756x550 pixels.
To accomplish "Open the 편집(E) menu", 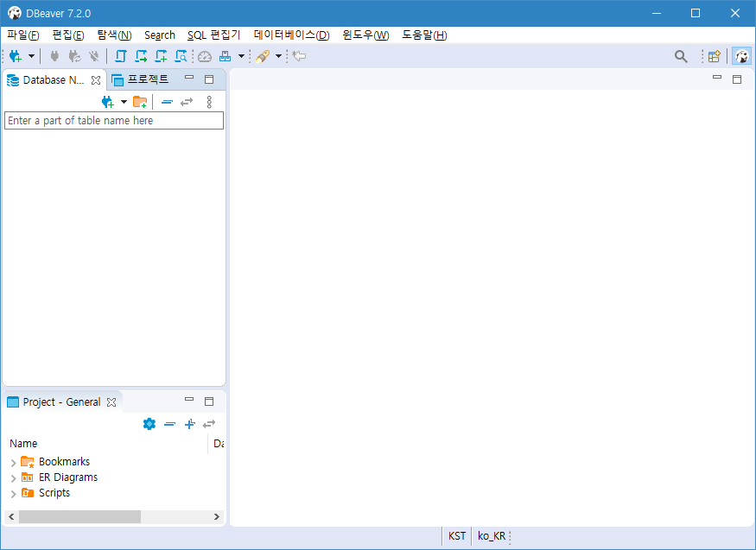I will click(x=68, y=35).
